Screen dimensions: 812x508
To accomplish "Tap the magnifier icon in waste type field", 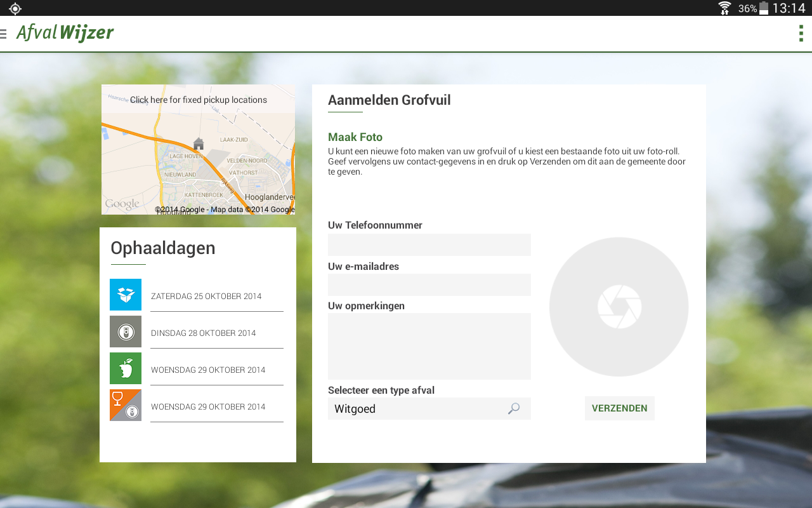I will click(x=514, y=408).
